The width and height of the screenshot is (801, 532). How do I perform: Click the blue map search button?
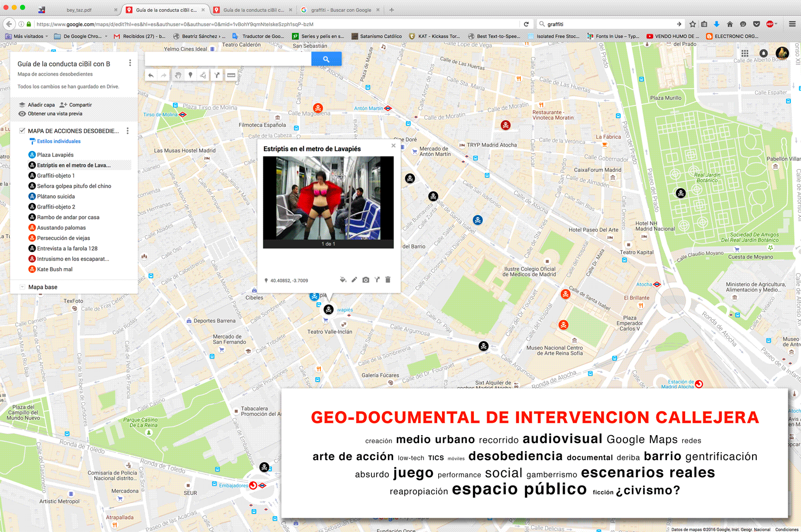(326, 59)
